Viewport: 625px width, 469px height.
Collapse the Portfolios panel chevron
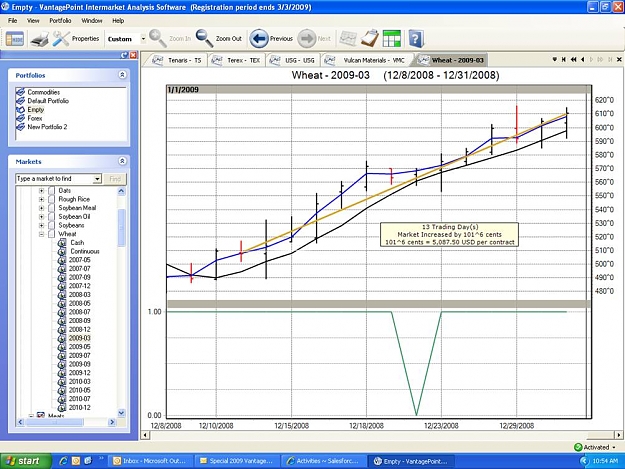click(122, 75)
